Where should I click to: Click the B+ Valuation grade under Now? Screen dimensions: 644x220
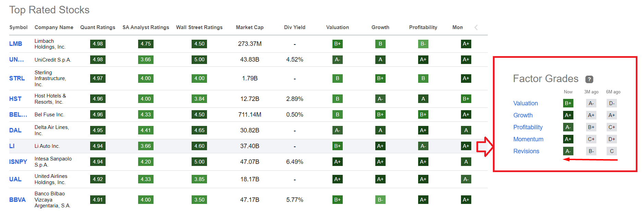click(x=568, y=103)
